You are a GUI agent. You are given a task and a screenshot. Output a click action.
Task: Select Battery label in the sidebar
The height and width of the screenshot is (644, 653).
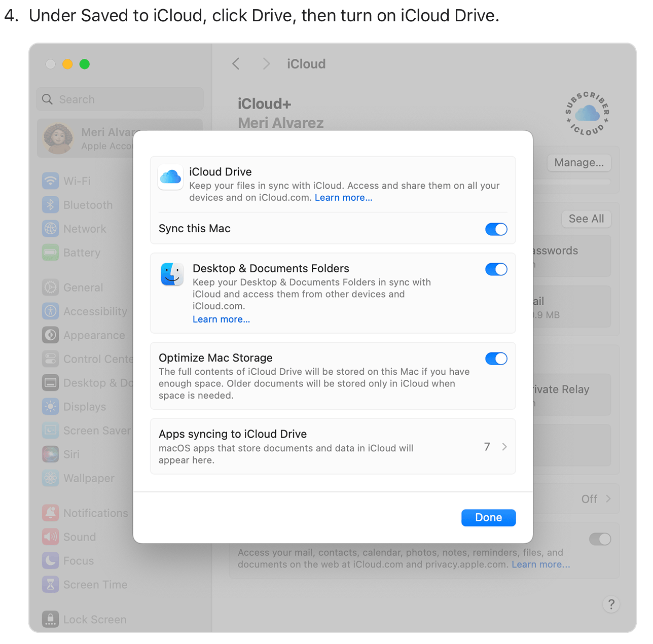click(82, 253)
